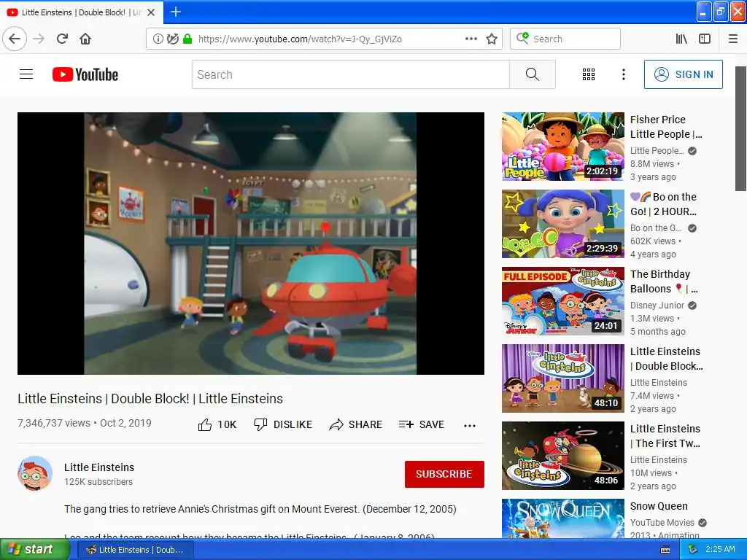
Task: Focus the YouTube search field
Action: [351, 74]
